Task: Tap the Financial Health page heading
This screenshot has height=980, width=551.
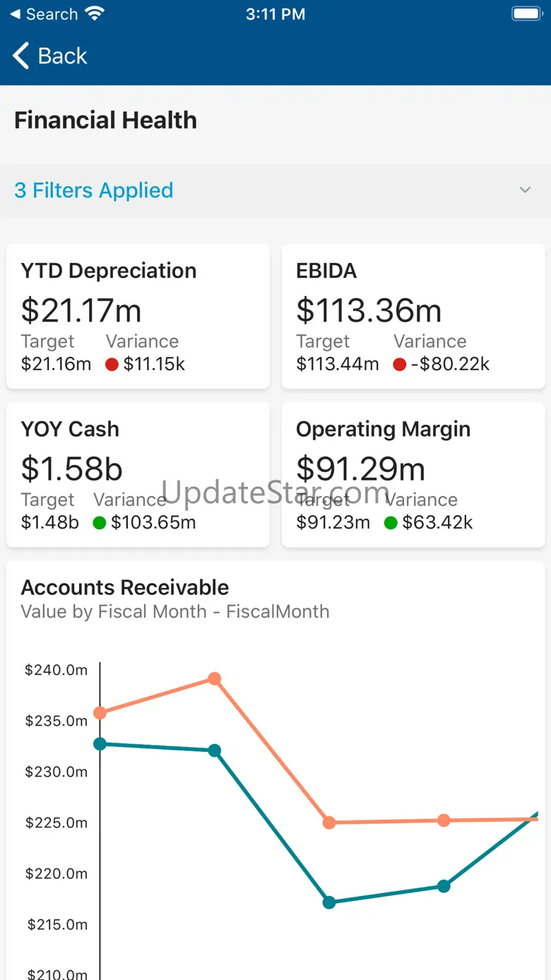Action: (105, 120)
